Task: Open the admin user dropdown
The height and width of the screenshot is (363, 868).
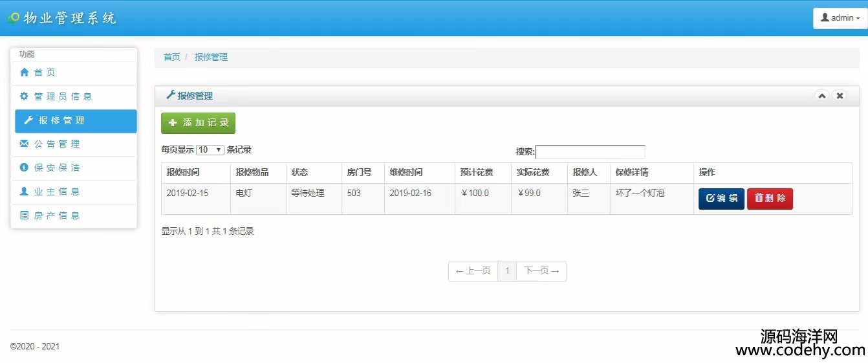Action: [x=840, y=18]
